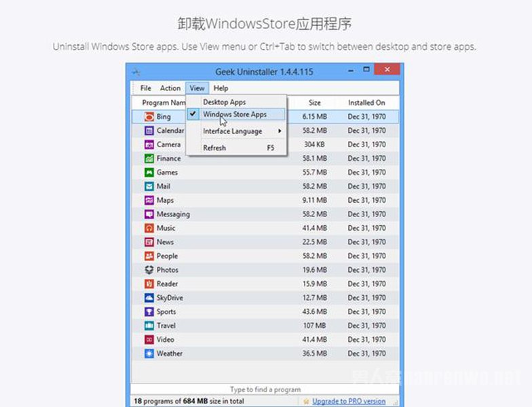
Task: Click the 15.9 MB size of Reader
Action: coord(315,284)
